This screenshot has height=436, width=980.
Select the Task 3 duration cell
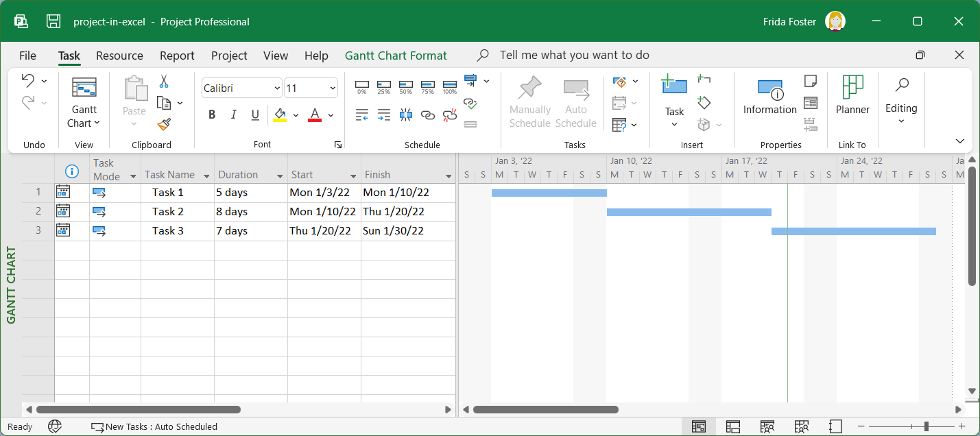(251, 231)
